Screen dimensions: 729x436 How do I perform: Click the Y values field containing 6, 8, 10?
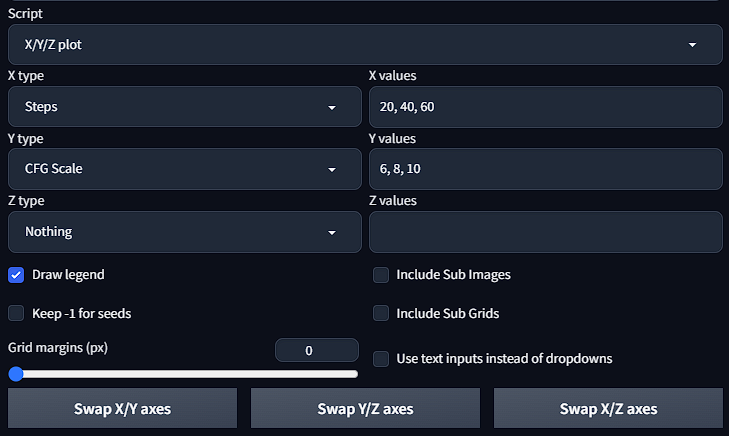click(545, 169)
